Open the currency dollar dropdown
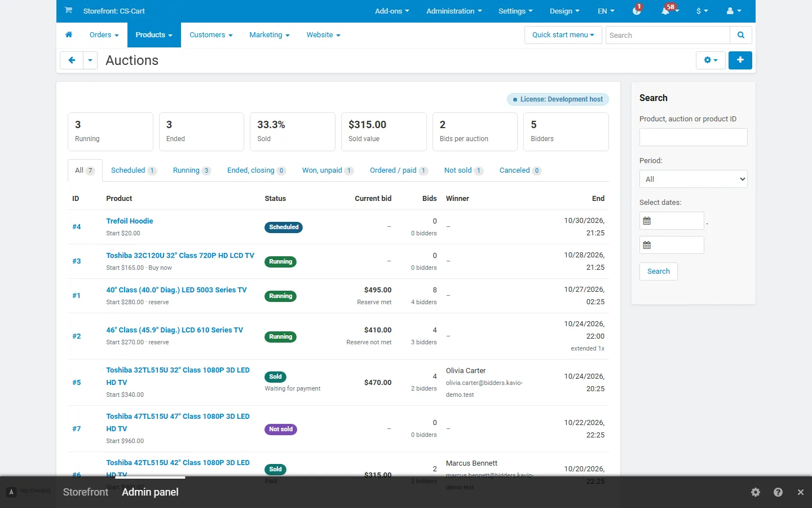The height and width of the screenshot is (508, 812). (702, 11)
